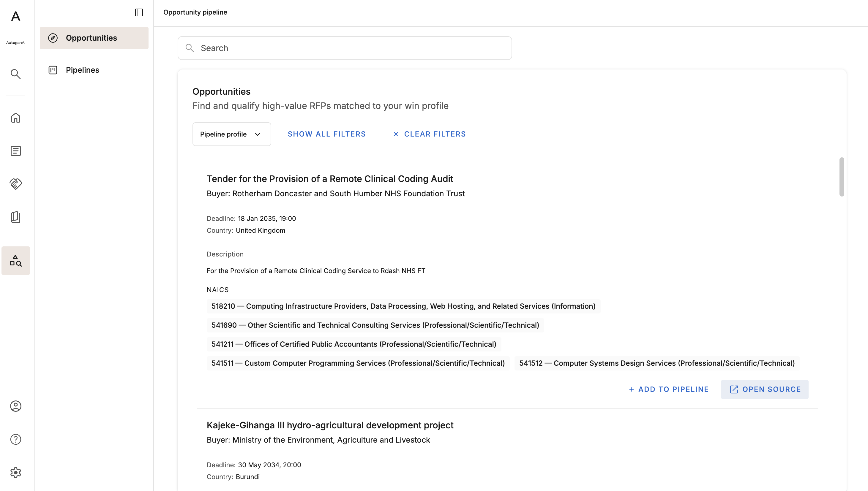Click into the Search input field
The image size is (868, 491).
(345, 48)
